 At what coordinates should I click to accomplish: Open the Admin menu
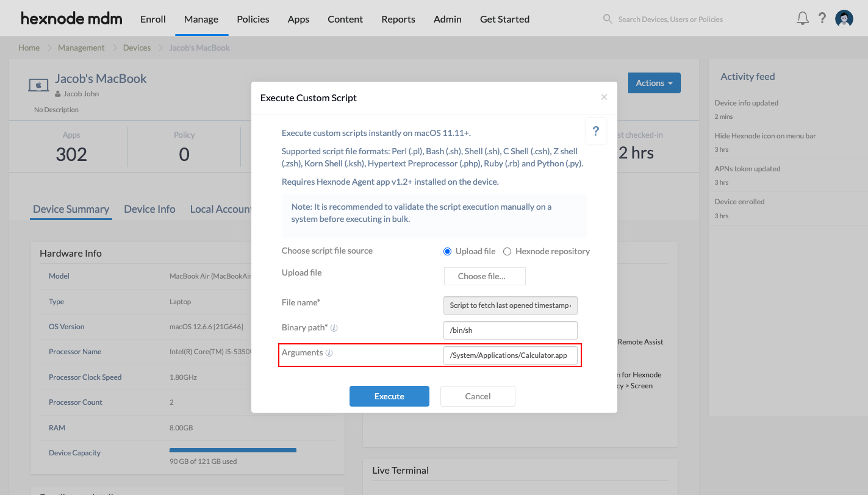(x=448, y=19)
